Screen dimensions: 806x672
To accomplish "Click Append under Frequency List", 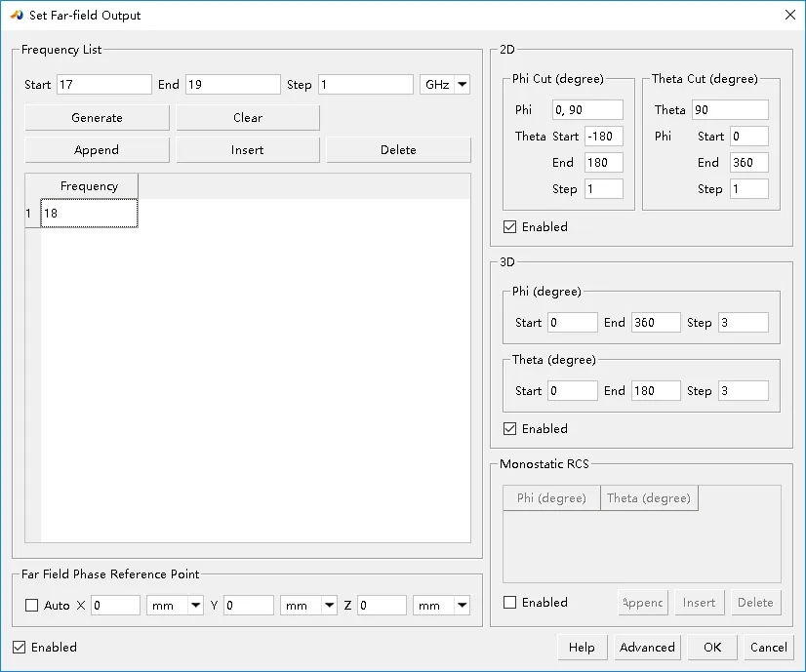I will point(97,150).
